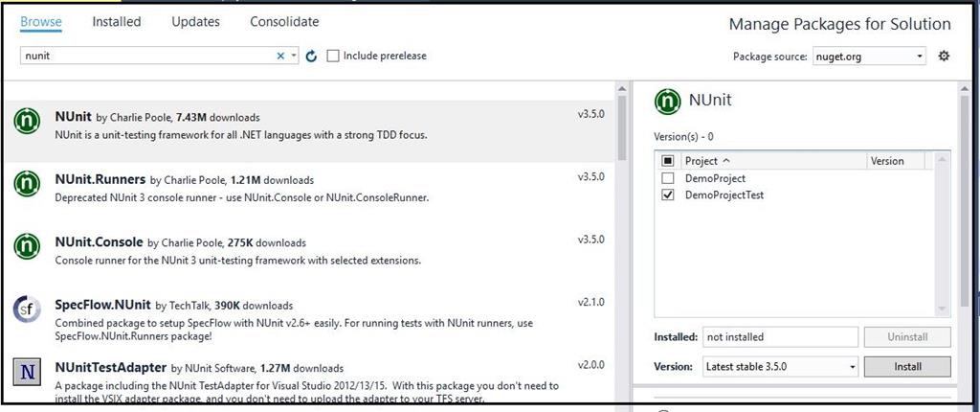Focus the nunit search box
The image size is (980, 412).
tap(144, 57)
